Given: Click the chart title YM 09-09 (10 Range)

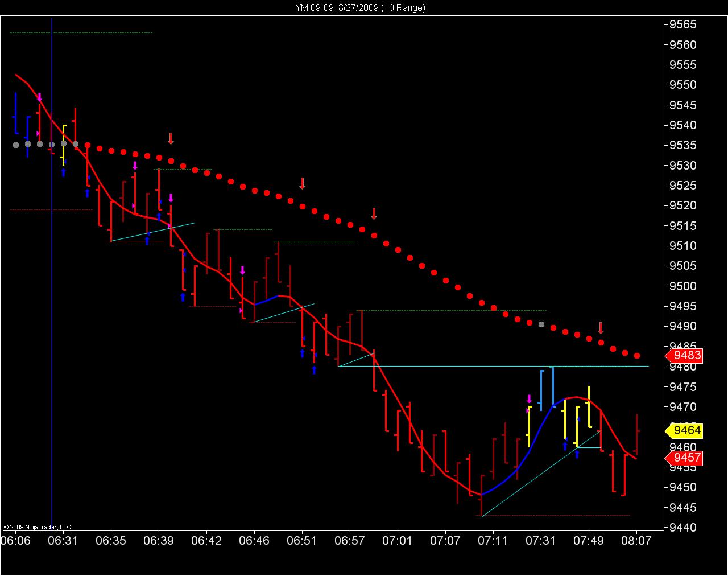Looking at the screenshot, I should (360, 7).
